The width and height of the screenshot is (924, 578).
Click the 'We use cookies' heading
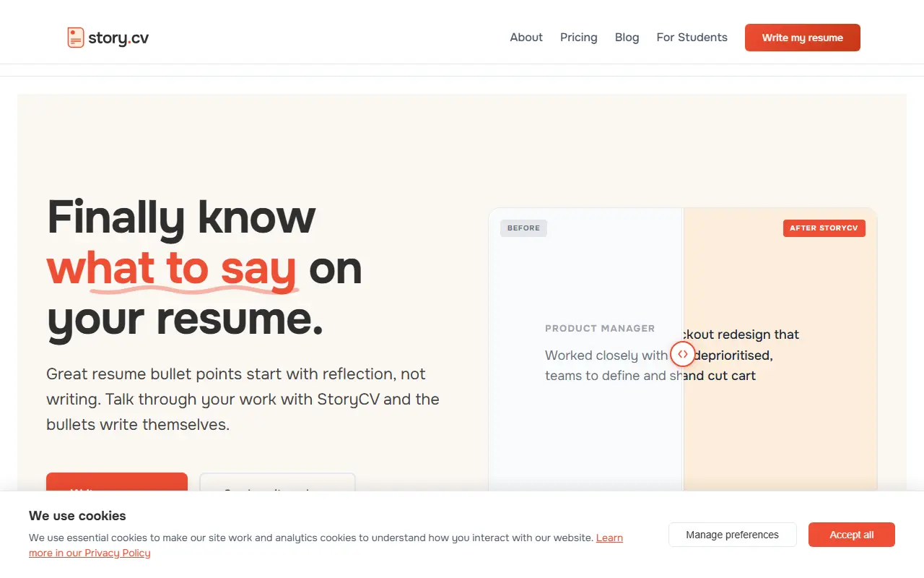77,516
